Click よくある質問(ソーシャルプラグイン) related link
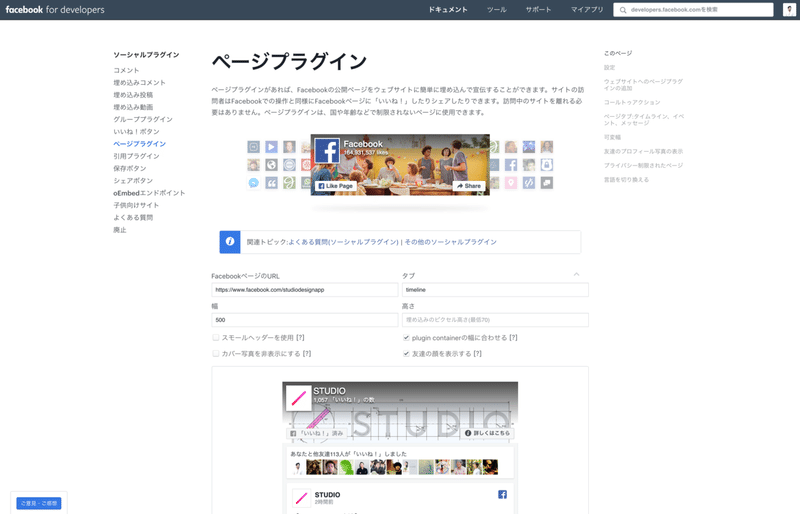 click(x=343, y=242)
